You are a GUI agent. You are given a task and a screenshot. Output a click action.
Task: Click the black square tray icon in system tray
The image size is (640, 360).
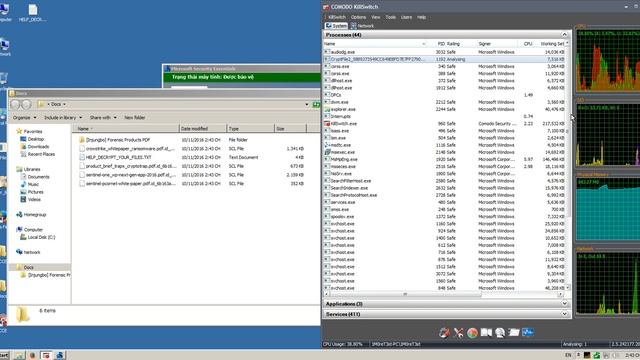587,356
